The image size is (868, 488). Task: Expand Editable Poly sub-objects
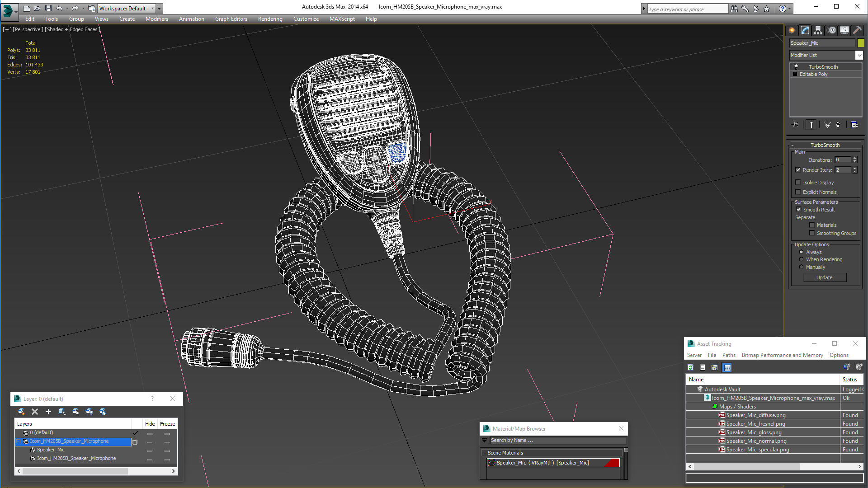pos(795,74)
